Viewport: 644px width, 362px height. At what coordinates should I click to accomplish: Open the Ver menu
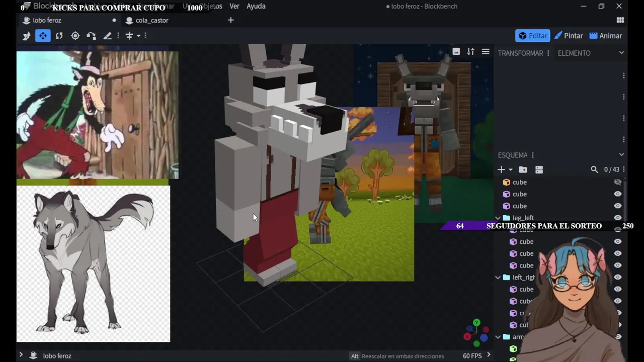[234, 6]
